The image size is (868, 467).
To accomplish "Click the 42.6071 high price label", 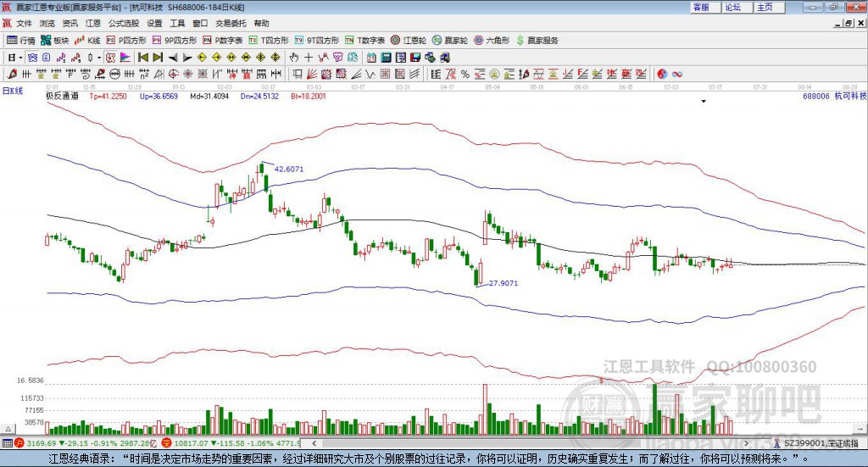I will click(x=289, y=169).
